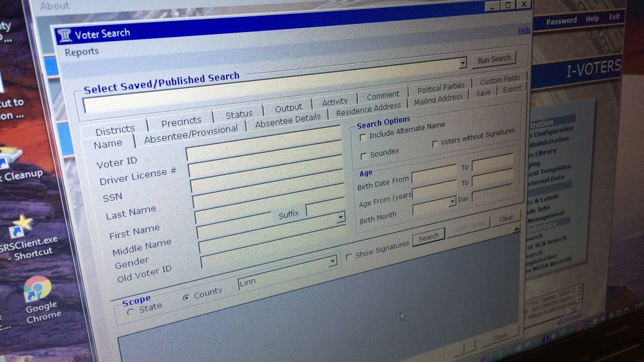Select the County scope radio button
Viewport: 644px width, 362px height.
click(186, 297)
